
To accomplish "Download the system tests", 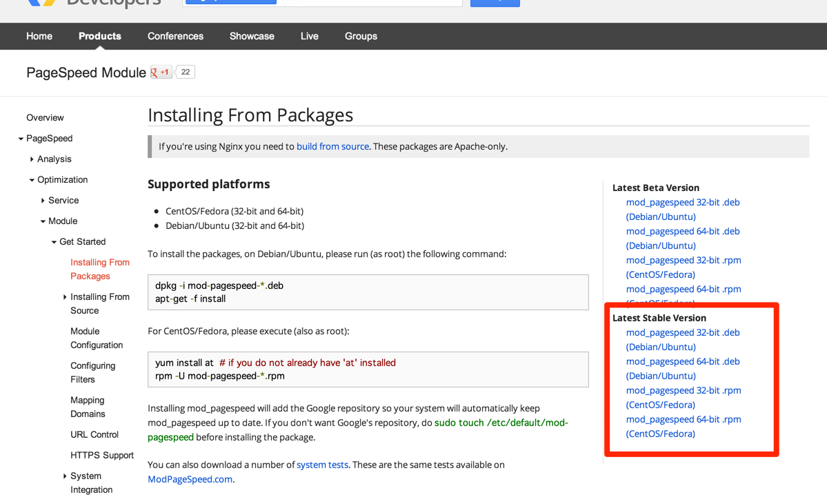I will point(322,465).
